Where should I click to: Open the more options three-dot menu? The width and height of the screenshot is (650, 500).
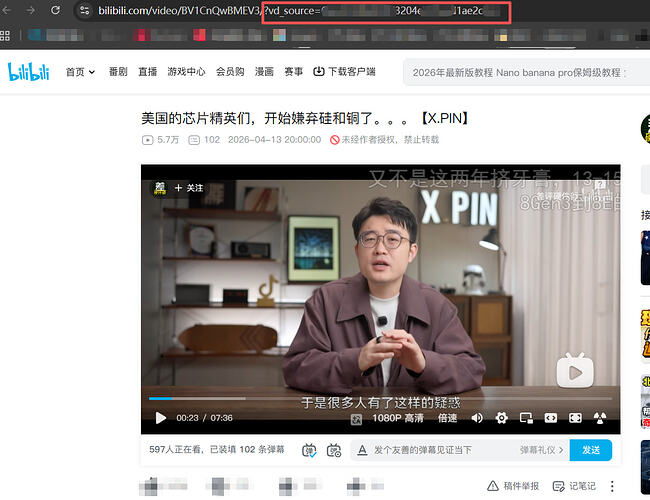(612, 486)
